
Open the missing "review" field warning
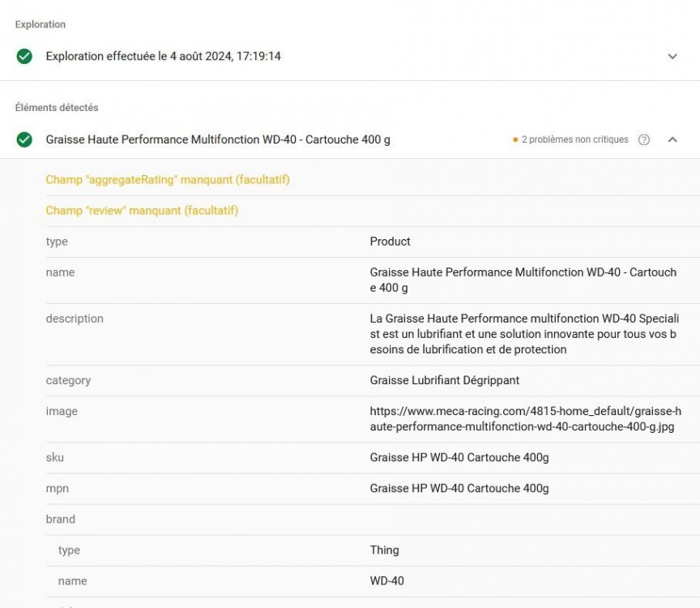coord(142,211)
